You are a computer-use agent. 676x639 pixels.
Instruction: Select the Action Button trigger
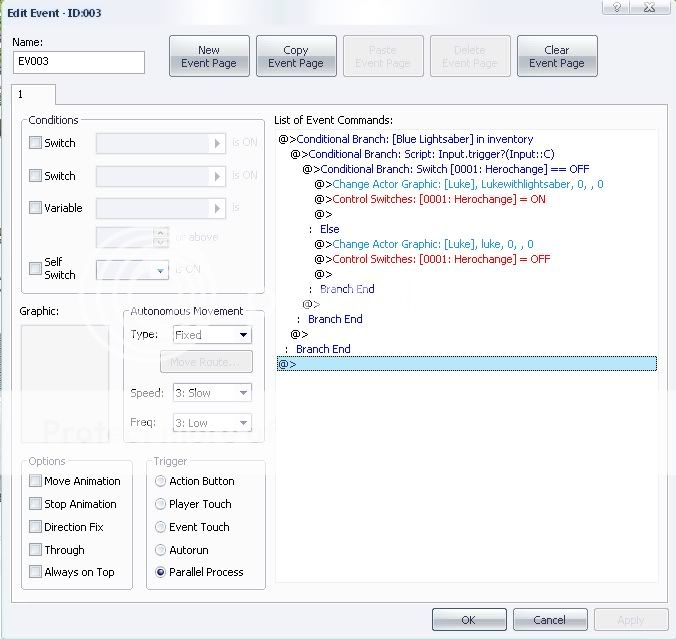(160, 481)
